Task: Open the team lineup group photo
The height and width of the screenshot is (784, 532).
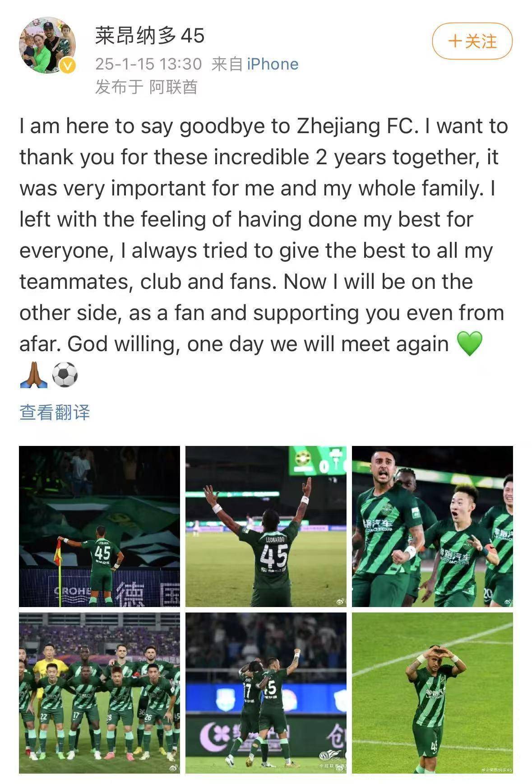Action: coord(99,693)
